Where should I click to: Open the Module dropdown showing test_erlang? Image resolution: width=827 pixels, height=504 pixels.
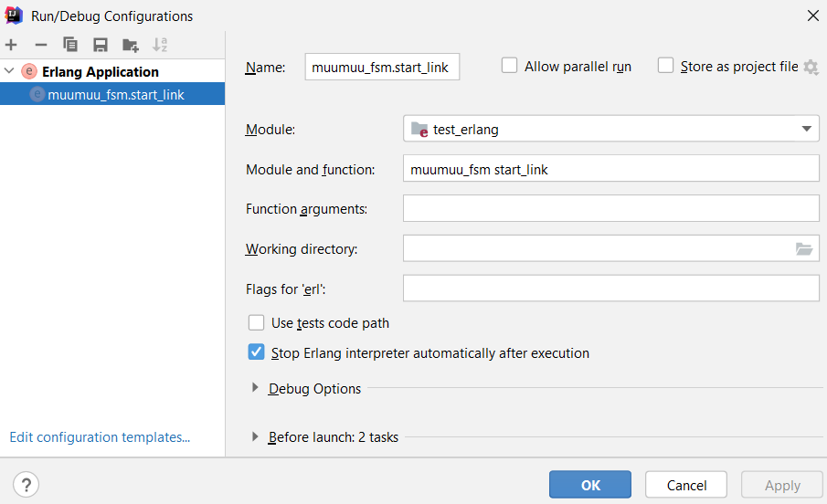point(610,129)
